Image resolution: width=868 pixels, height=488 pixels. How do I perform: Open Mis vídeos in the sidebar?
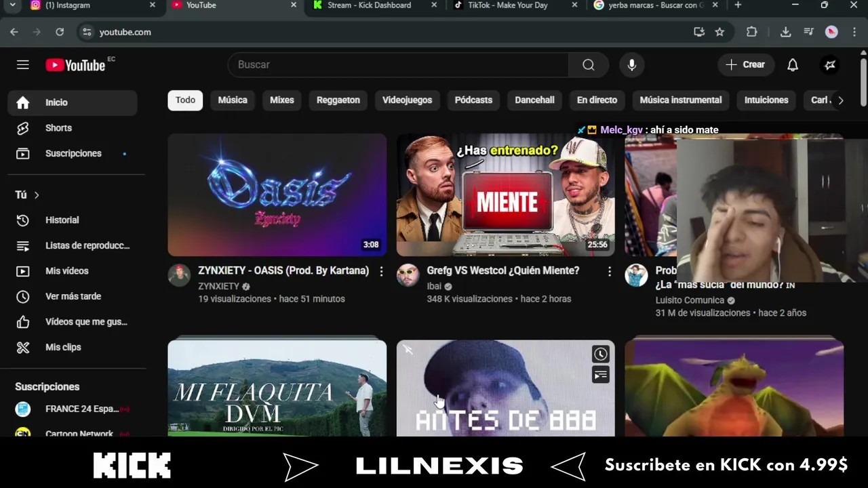tap(73, 271)
